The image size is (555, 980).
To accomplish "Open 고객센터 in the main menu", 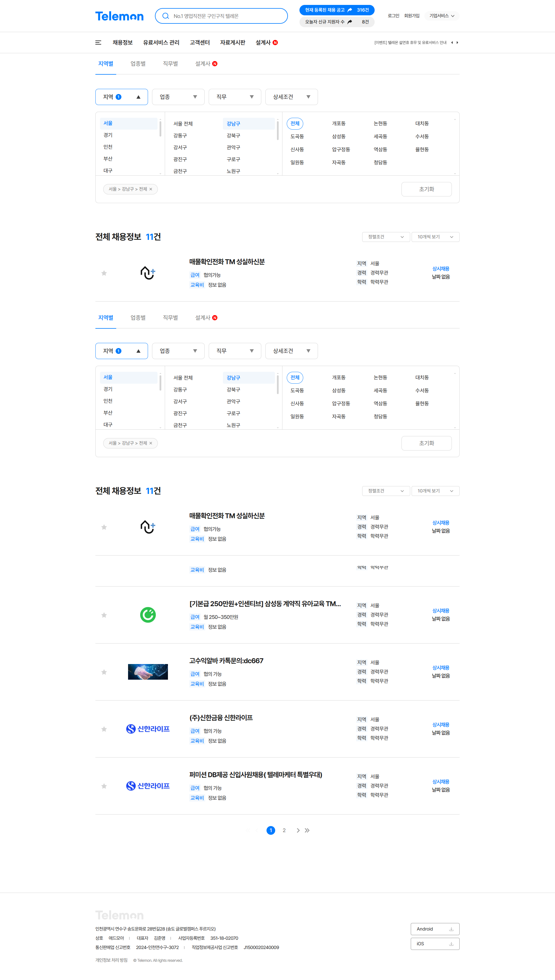I will pyautogui.click(x=200, y=43).
